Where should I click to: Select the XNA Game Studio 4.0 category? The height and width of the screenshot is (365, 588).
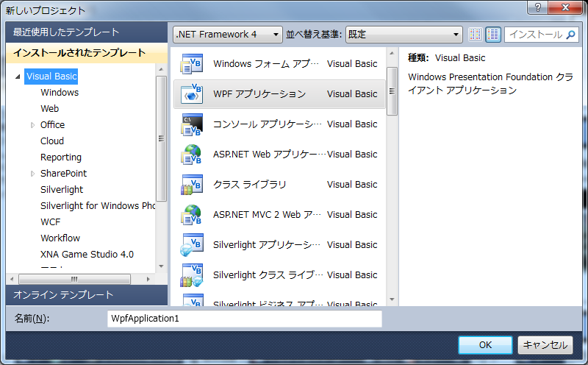coord(87,254)
